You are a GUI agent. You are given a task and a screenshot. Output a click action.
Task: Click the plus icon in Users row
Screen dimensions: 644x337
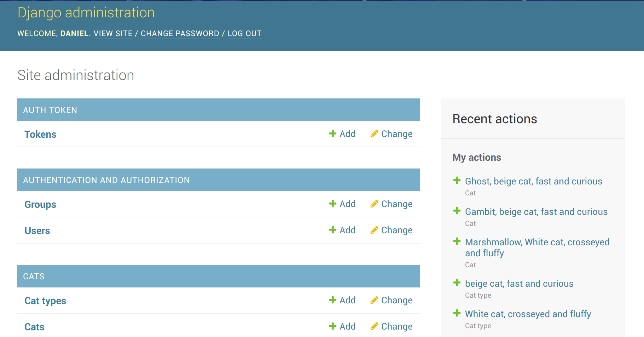pyautogui.click(x=332, y=230)
